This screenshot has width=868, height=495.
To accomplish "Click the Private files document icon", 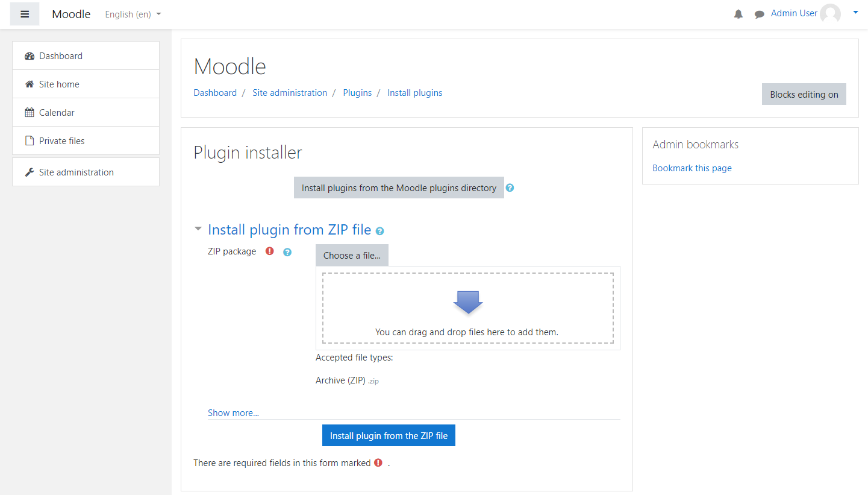I will (x=30, y=141).
